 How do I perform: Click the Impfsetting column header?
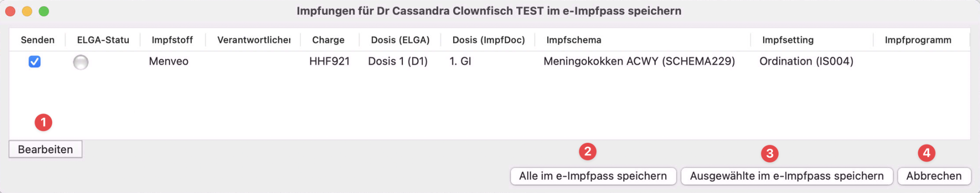tap(788, 40)
